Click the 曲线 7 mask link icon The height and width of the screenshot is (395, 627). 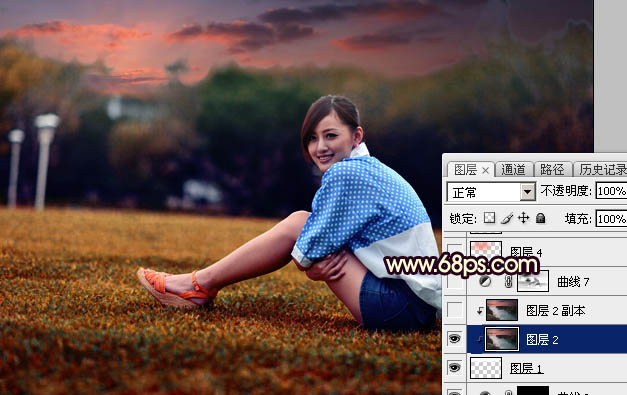(x=508, y=282)
